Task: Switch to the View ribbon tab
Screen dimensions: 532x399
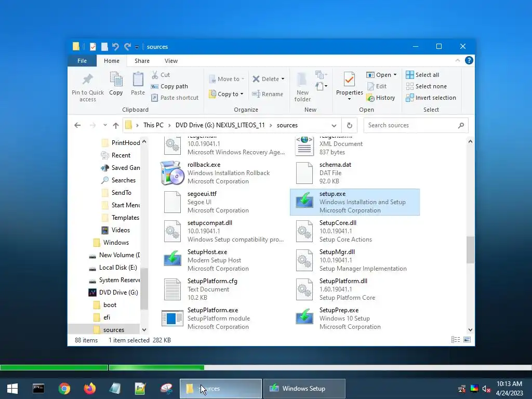Action: (x=171, y=61)
